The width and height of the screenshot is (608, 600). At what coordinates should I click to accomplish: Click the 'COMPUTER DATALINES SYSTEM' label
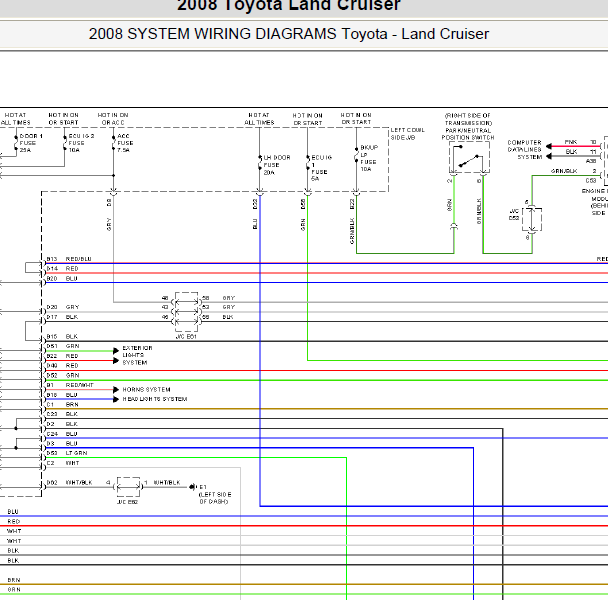pyautogui.click(x=525, y=150)
